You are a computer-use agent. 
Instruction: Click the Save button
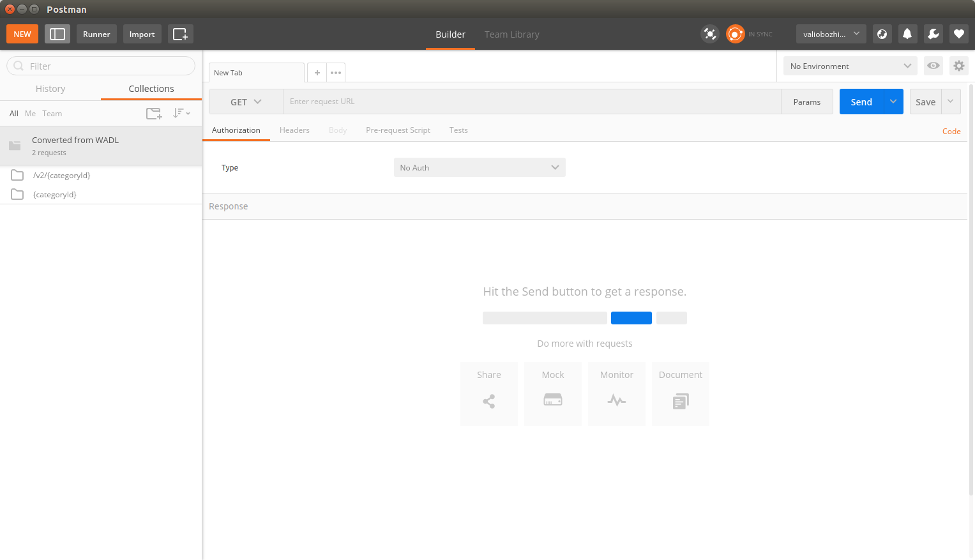[x=925, y=102]
